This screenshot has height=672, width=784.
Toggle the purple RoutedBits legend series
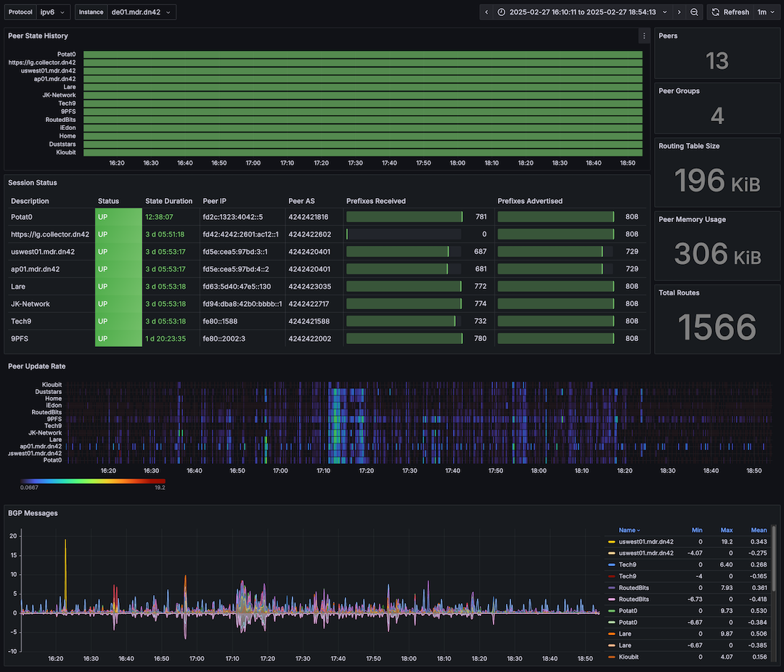[634, 588]
